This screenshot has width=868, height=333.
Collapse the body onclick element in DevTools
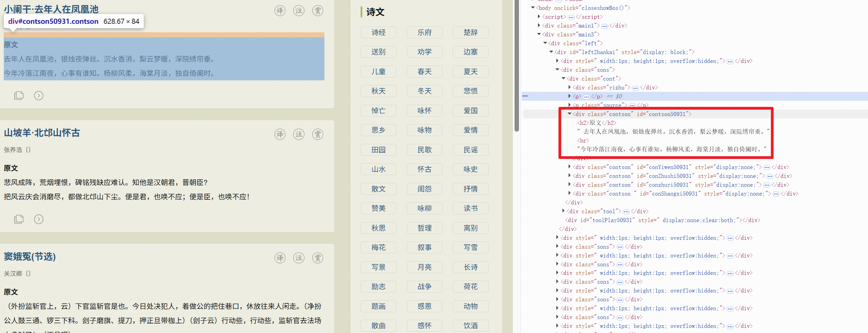[x=533, y=7]
